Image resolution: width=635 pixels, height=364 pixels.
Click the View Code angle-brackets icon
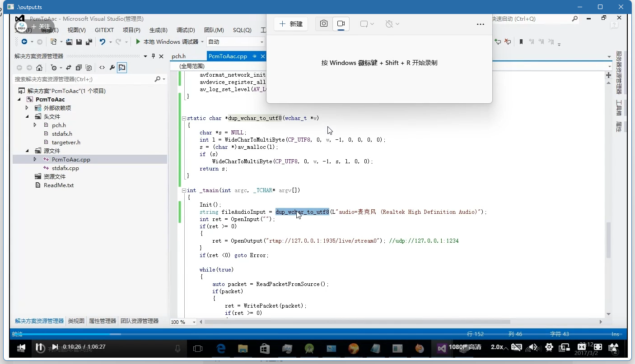(102, 68)
